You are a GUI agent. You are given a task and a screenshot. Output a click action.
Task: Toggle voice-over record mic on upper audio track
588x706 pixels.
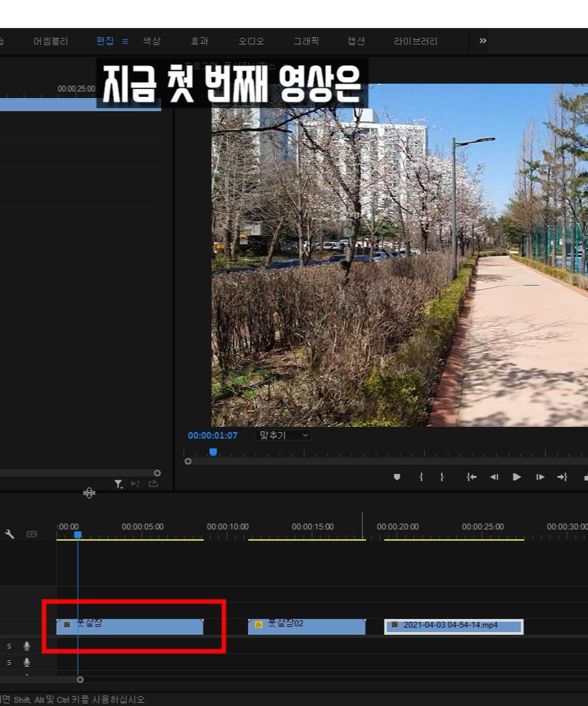click(27, 646)
